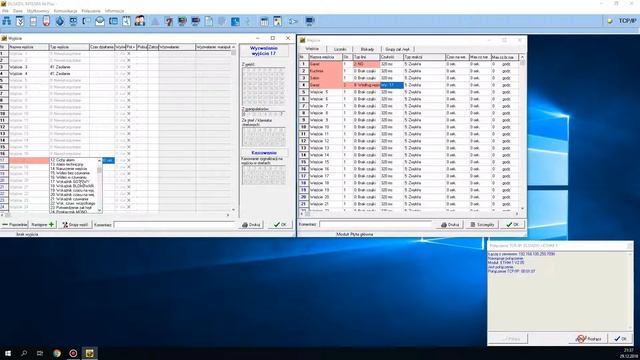Click the blue water drop toolbar icon
This screenshot has width=640, height=360.
click(x=60, y=21)
